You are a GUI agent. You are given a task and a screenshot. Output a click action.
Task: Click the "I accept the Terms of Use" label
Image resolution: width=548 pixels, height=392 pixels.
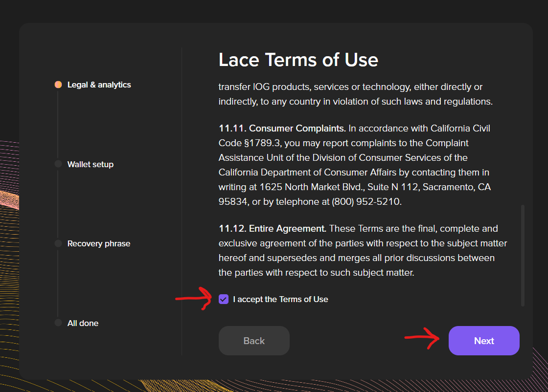pyautogui.click(x=280, y=299)
